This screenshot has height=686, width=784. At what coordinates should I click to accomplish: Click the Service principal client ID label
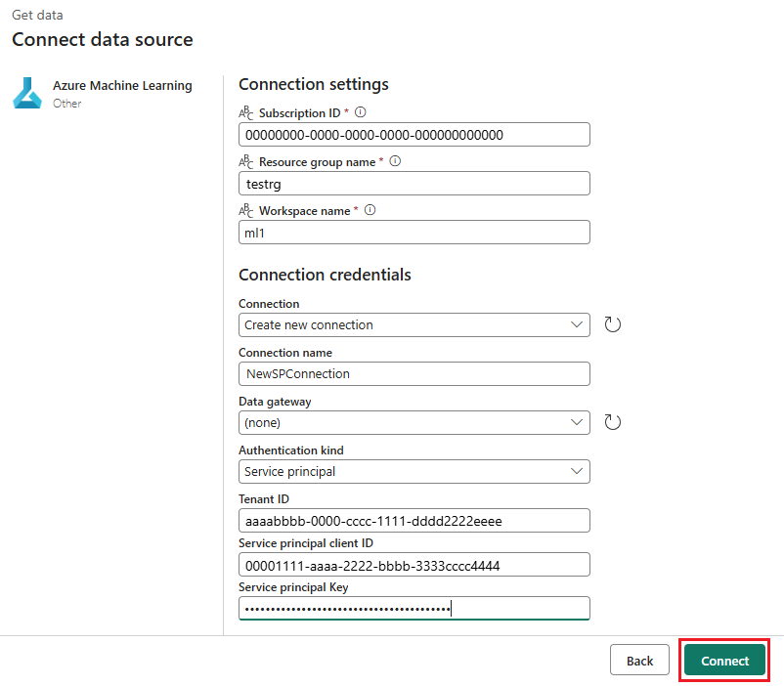coord(306,543)
